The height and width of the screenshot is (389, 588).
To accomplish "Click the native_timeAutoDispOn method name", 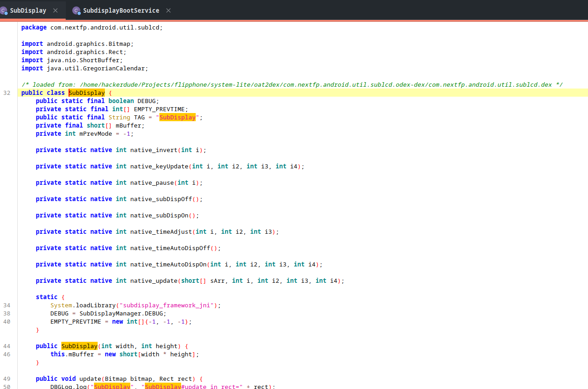I will [168, 265].
